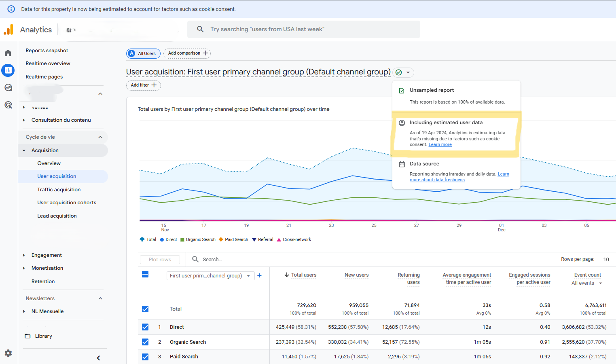Expand the Engagement section
This screenshot has width=616, height=364.
47,255
